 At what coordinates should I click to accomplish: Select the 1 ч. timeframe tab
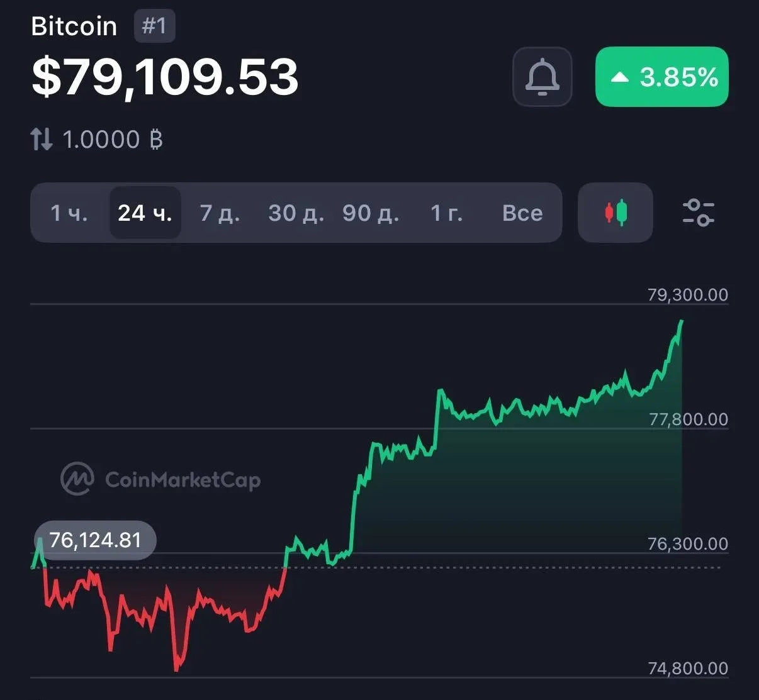(x=69, y=213)
